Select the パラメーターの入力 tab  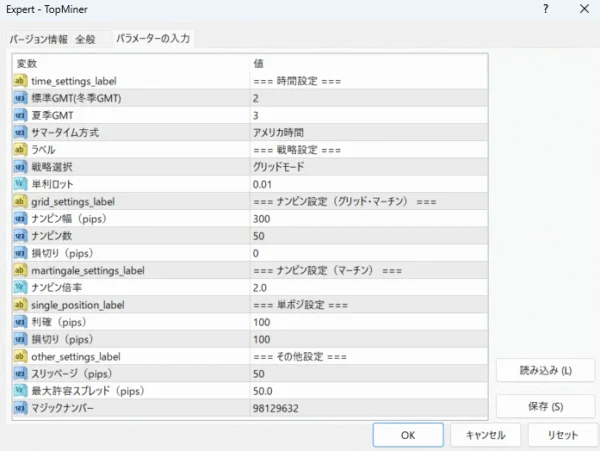153,39
